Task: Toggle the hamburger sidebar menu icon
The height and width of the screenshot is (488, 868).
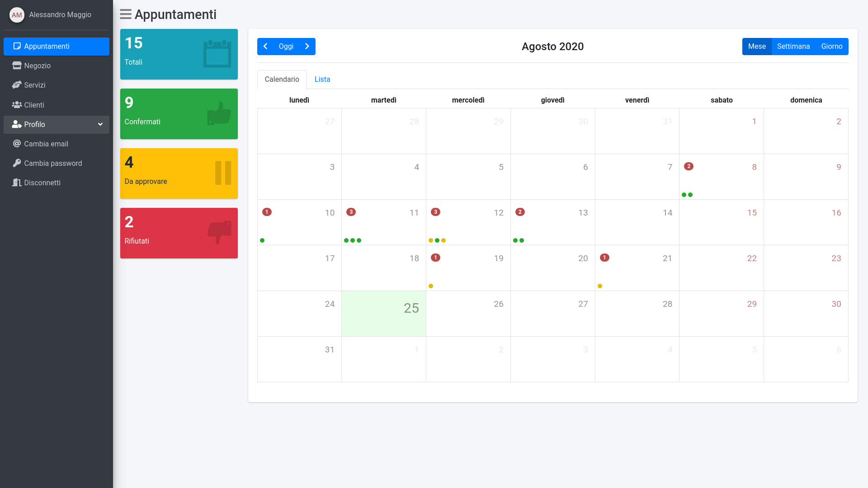Action: 125,14
